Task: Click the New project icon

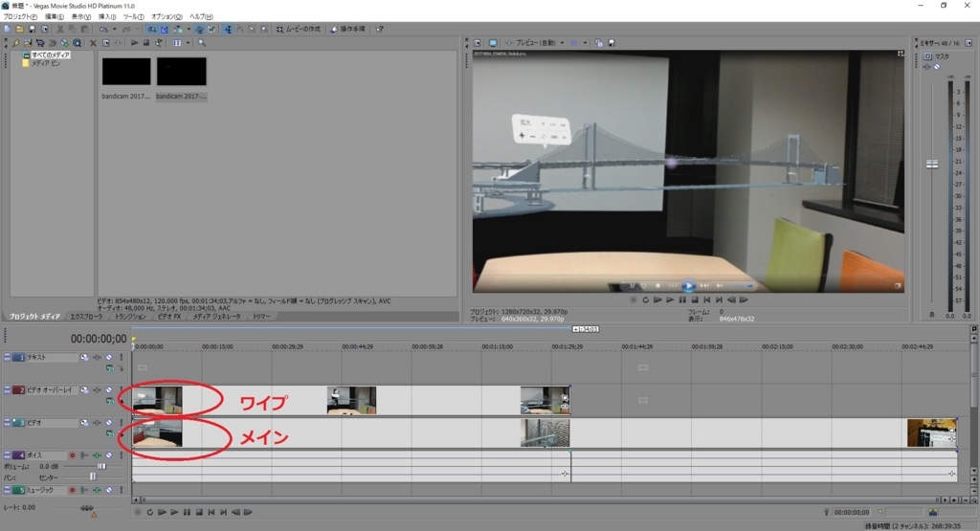Action: 7,30
